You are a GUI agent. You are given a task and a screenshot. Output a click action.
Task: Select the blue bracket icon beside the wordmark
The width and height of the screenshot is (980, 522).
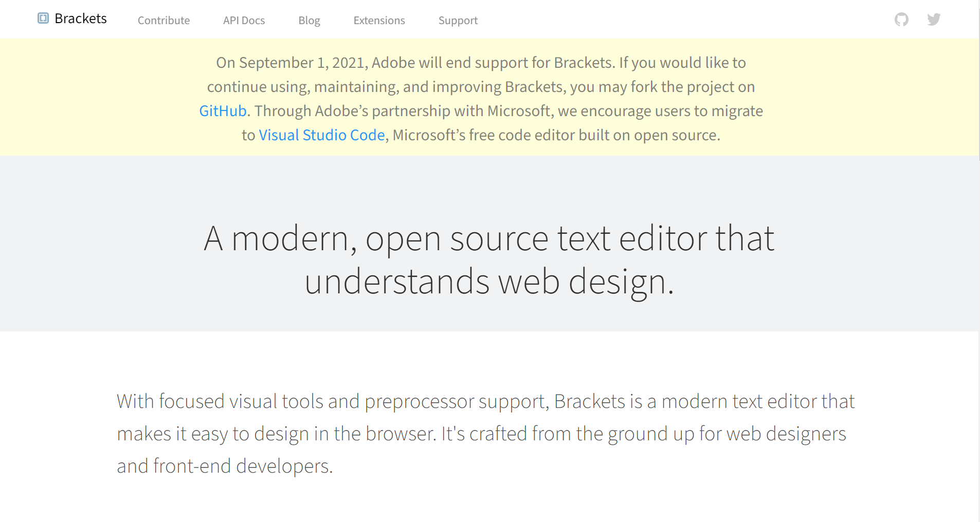(43, 18)
